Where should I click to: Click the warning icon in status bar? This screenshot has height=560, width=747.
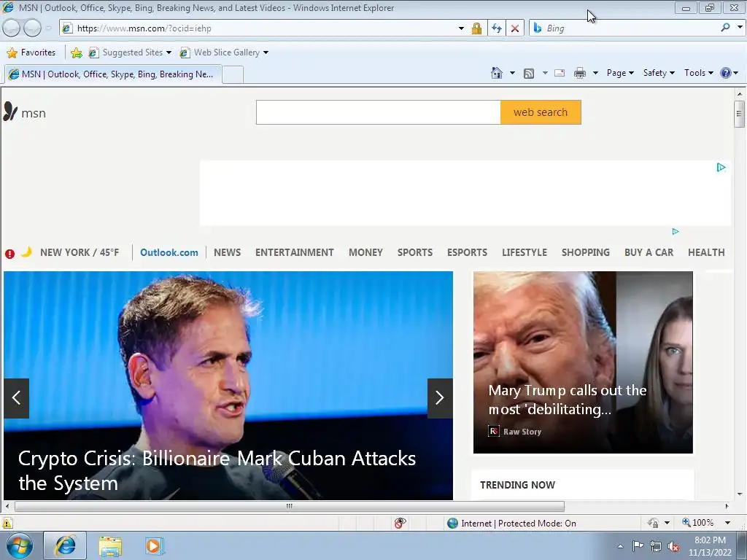pos(7,523)
